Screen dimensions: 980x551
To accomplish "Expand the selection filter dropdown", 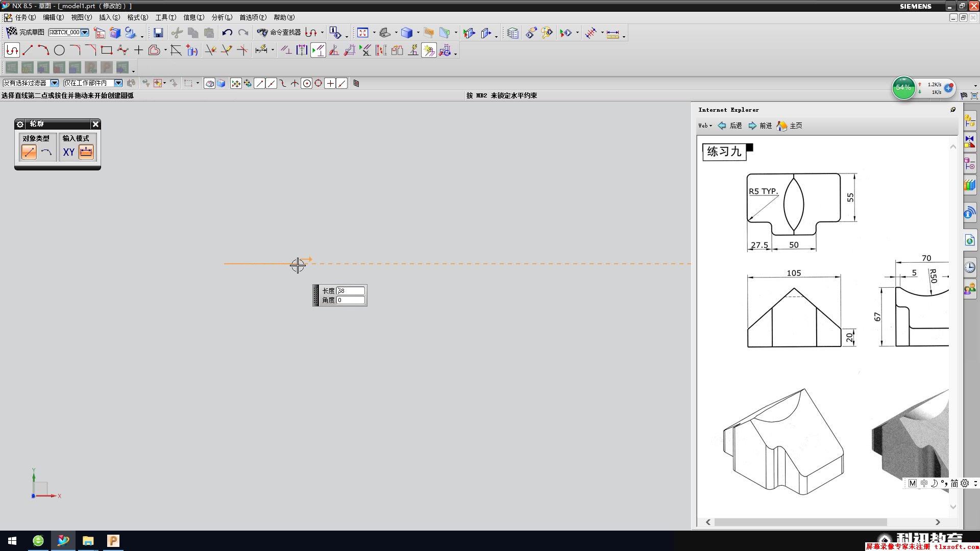I will 55,83.
